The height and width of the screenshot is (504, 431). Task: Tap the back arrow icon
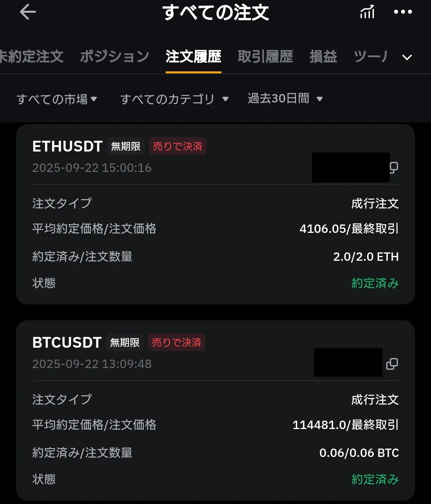click(x=28, y=12)
